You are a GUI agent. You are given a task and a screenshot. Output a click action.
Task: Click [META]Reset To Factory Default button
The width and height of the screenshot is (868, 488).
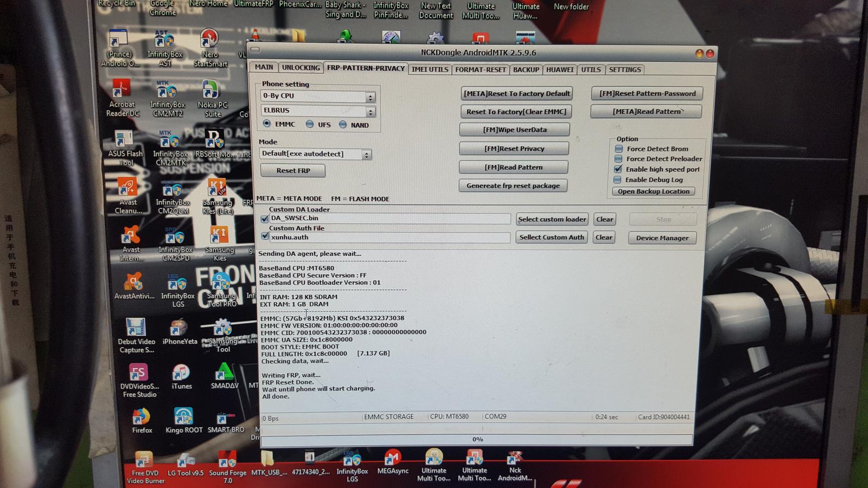[x=516, y=93]
